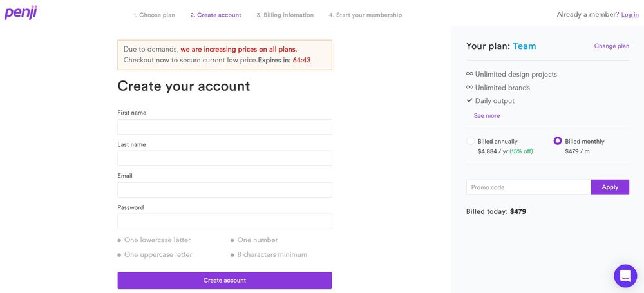Select the Billed annually option
Image resolution: width=644 pixels, height=293 pixels.
pyautogui.click(x=471, y=141)
